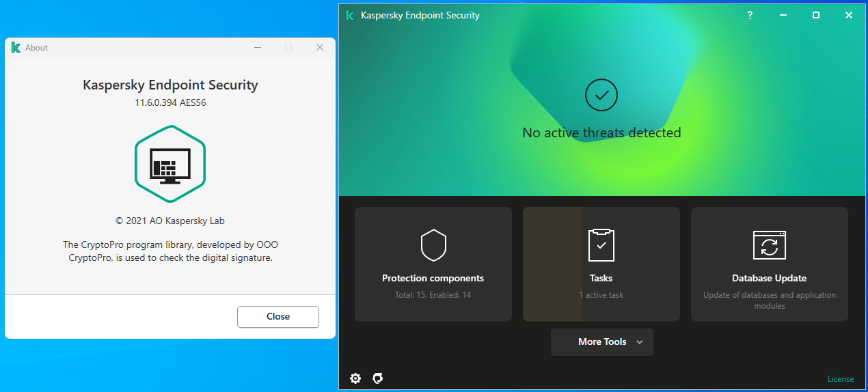Maximize the Kaspersky Endpoint Security main window
Screen dimensions: 868x392
click(x=816, y=15)
